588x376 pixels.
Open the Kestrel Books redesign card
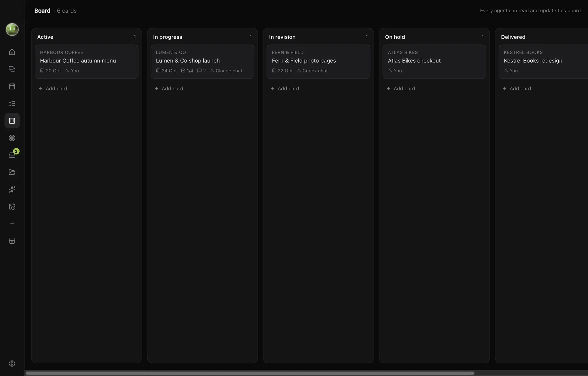click(x=543, y=61)
